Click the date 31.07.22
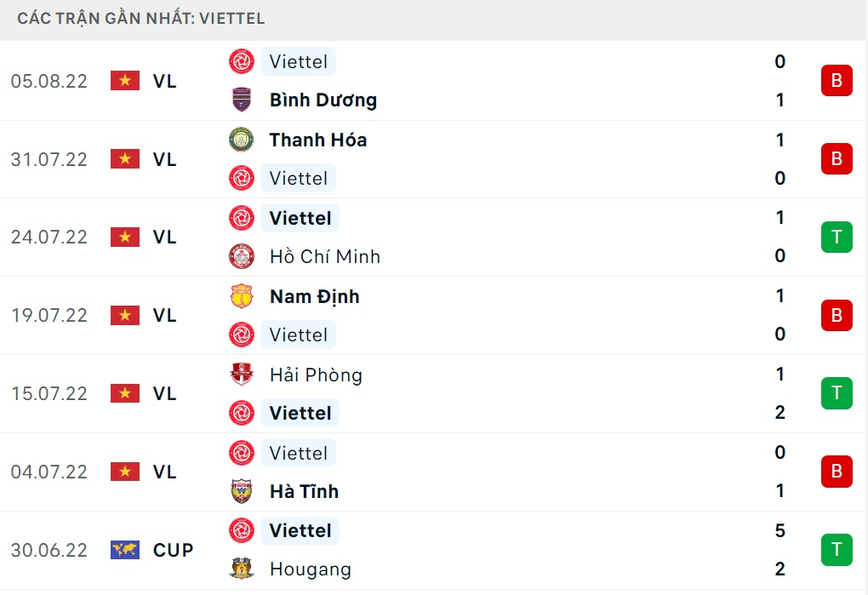The height and width of the screenshot is (595, 868). (x=47, y=159)
